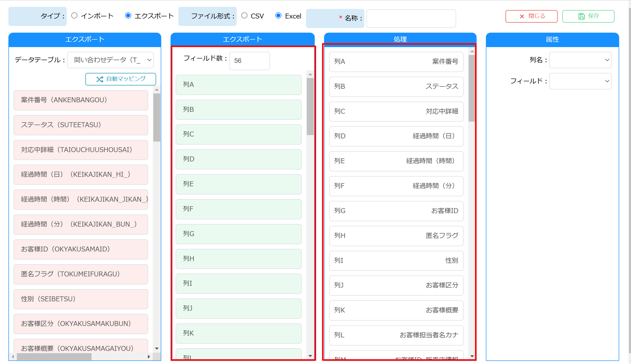Select the 列C 対応中詳細 mapping row
The image size is (631, 364).
coord(396,111)
